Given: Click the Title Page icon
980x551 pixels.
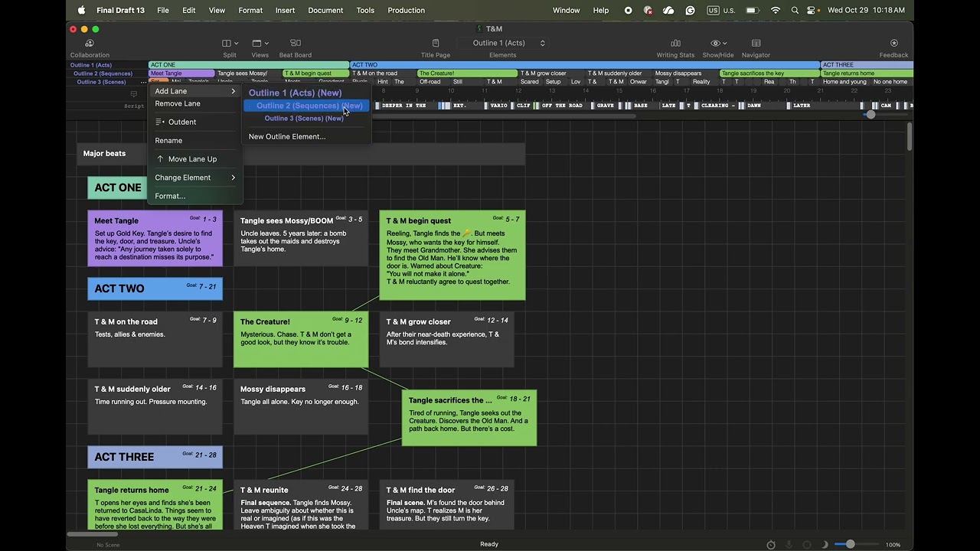Looking at the screenshot, I should (436, 44).
